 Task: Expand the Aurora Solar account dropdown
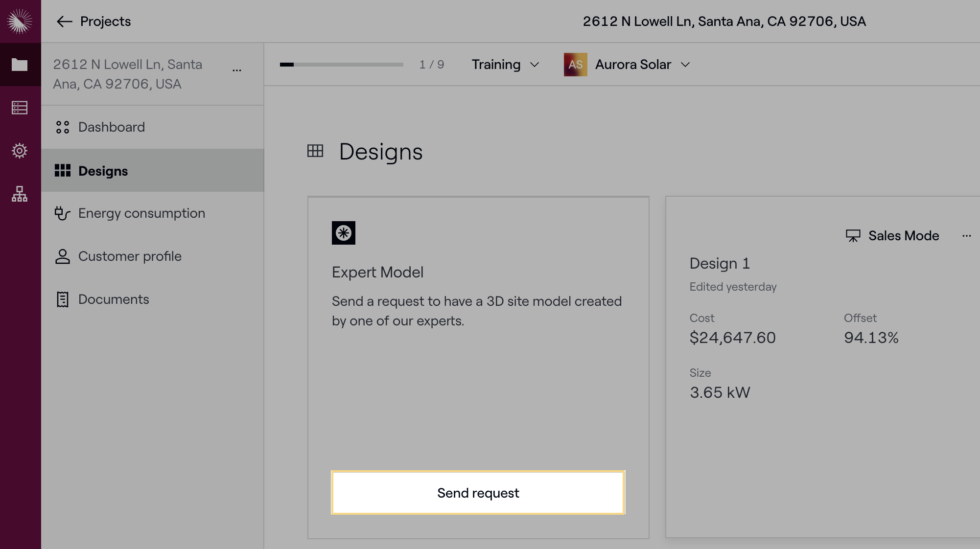tap(642, 65)
